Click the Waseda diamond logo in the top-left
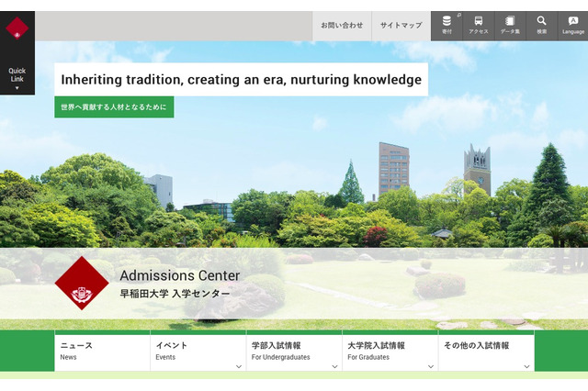 pyautogui.click(x=17, y=28)
